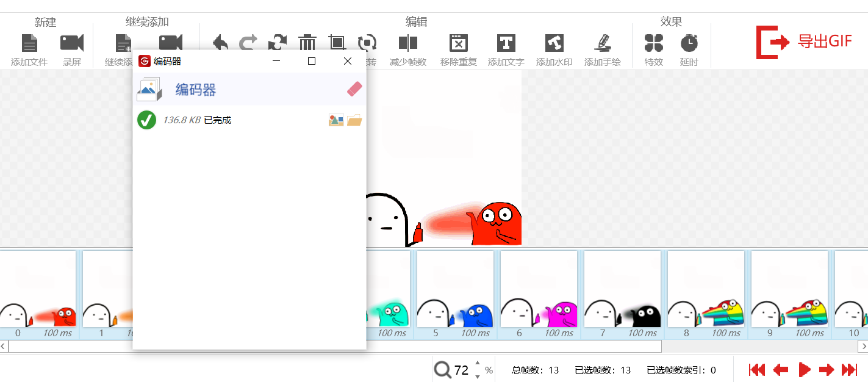
Task: Click the 添加文件 (add file) icon
Action: (x=29, y=43)
